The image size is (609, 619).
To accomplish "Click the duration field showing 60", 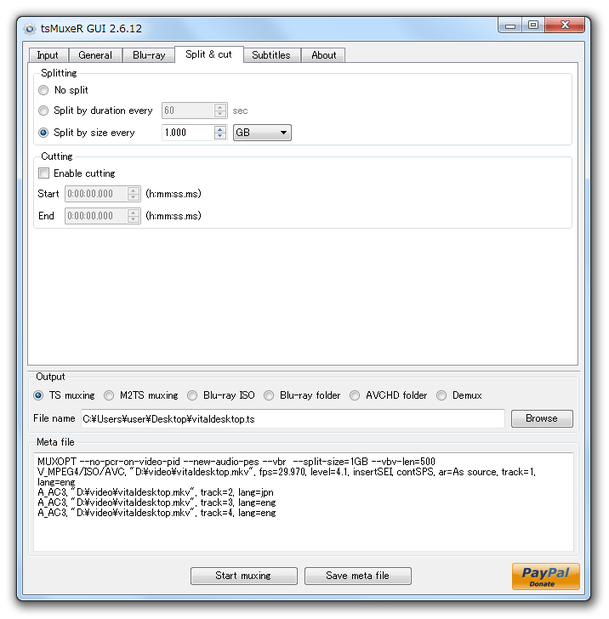I will [x=188, y=111].
